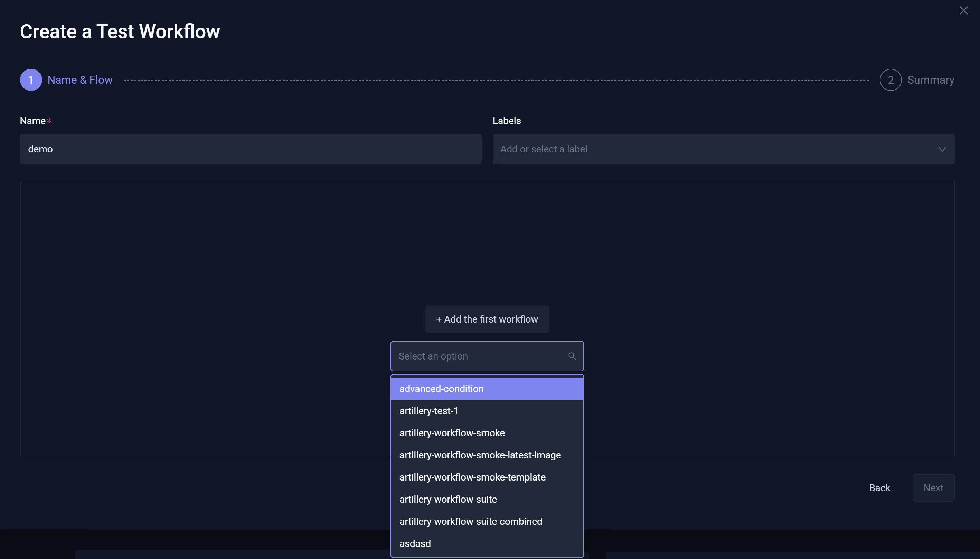980x559 pixels.
Task: Select artillery-workflow-smoke from the list
Action: (x=452, y=433)
